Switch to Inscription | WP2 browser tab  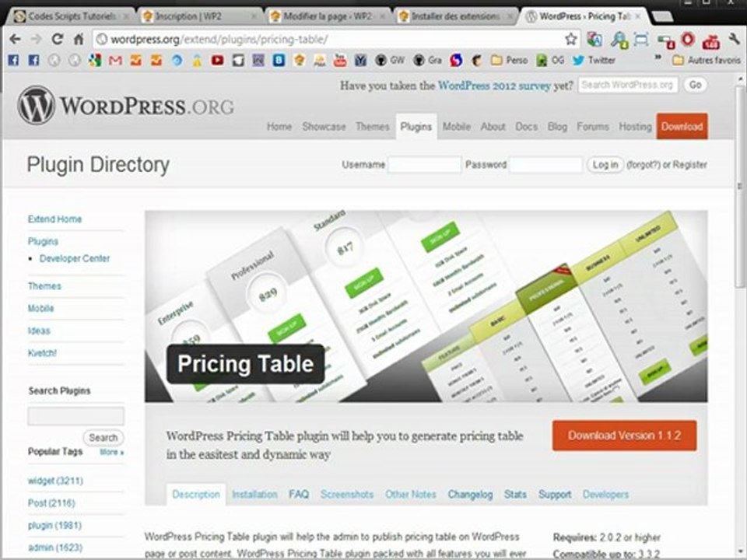click(x=199, y=16)
